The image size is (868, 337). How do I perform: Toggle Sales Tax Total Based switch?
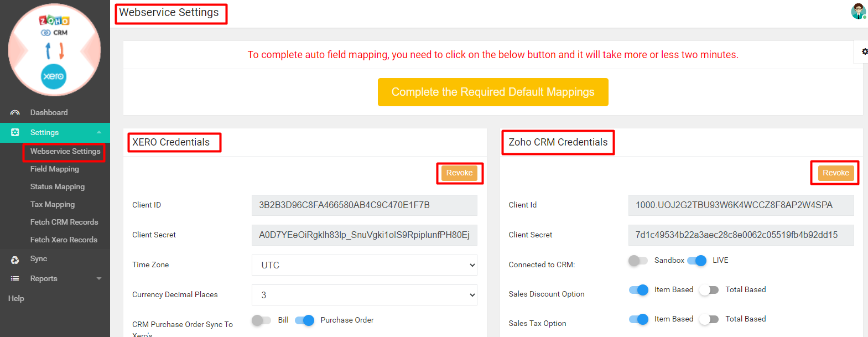pos(709,319)
